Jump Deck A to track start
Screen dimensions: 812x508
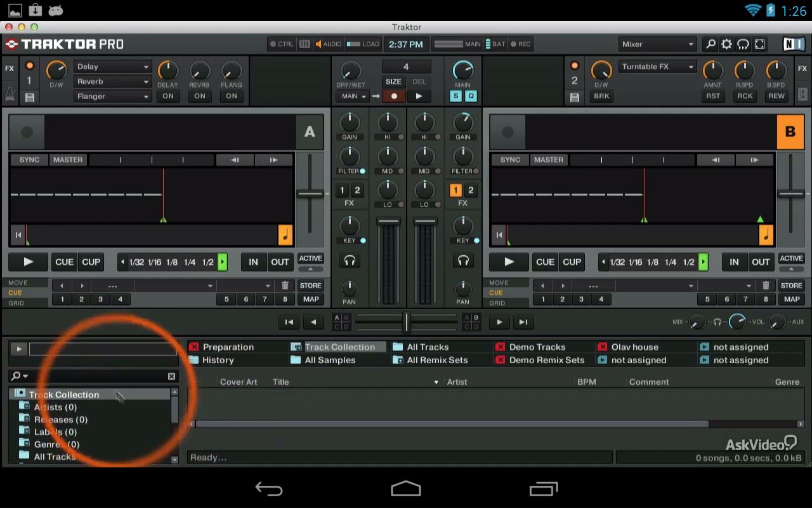pyautogui.click(x=18, y=235)
